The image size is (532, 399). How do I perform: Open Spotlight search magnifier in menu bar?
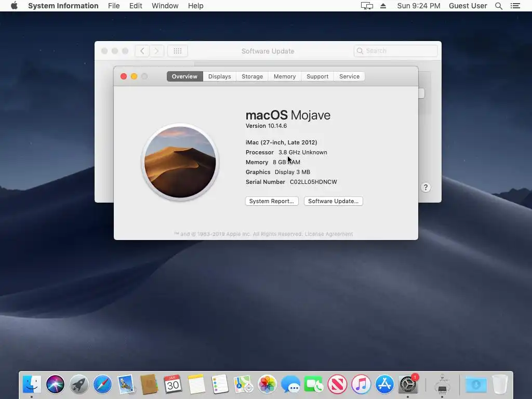coord(498,6)
